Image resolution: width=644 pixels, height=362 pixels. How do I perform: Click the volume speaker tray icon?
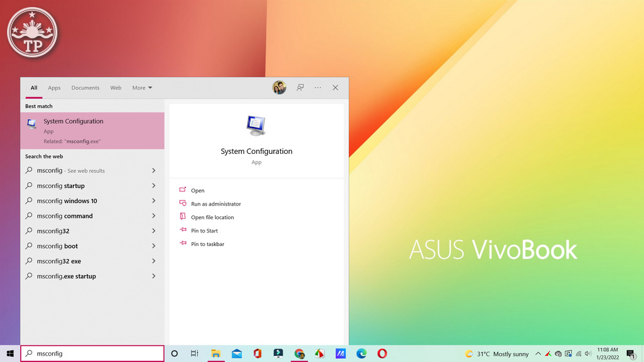point(588,354)
